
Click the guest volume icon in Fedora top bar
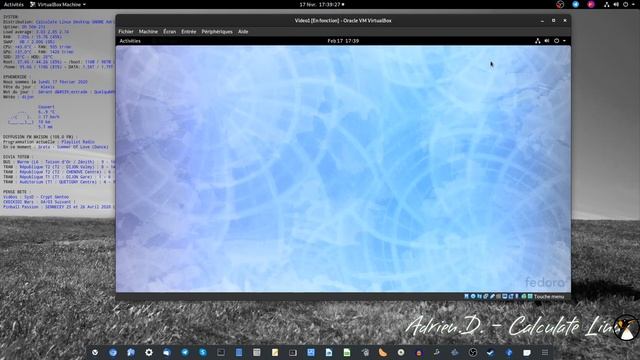547,41
